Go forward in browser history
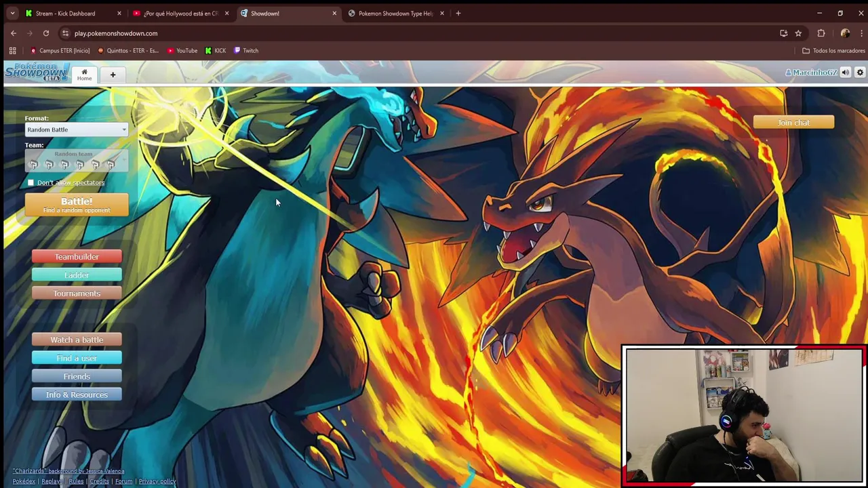 [30, 33]
